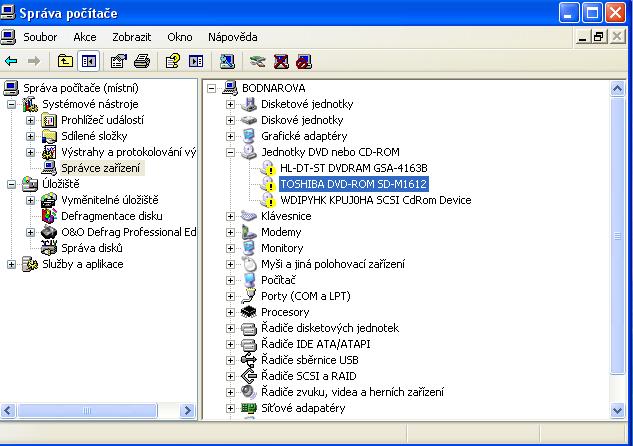
Task: Click device list scroll up arrow
Action: point(617,89)
